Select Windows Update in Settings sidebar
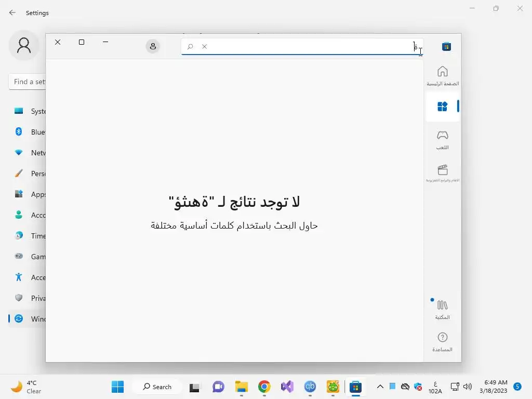 [27, 319]
